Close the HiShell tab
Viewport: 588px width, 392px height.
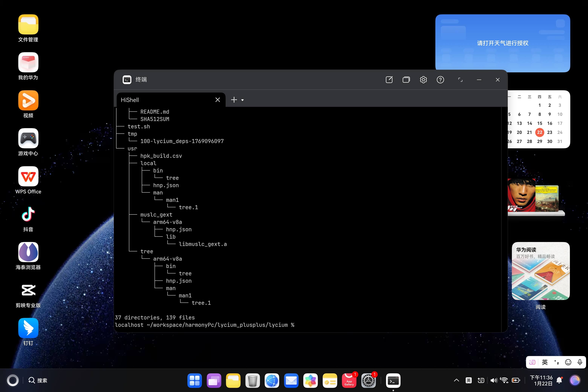pos(217,100)
